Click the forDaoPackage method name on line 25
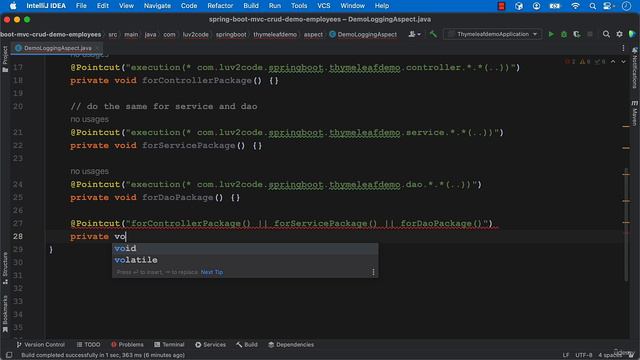Viewport: 640px width, 360px height. 178,198
